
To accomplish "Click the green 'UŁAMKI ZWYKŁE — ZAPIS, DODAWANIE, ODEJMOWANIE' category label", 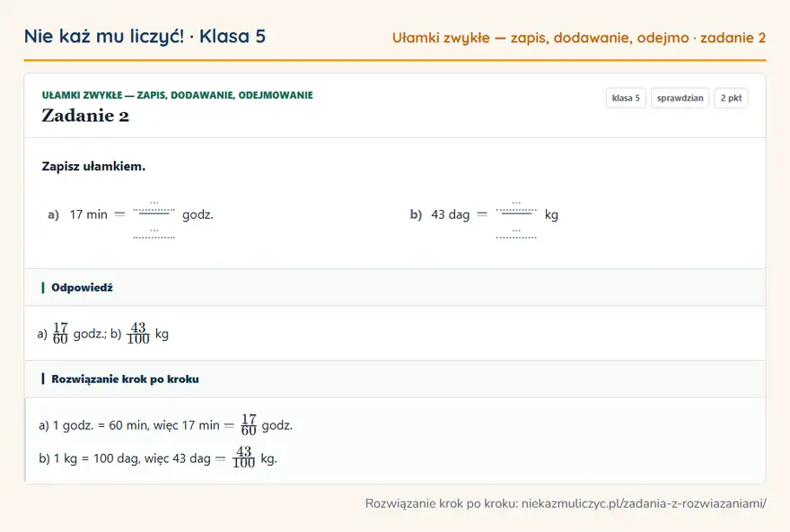I will 178,95.
